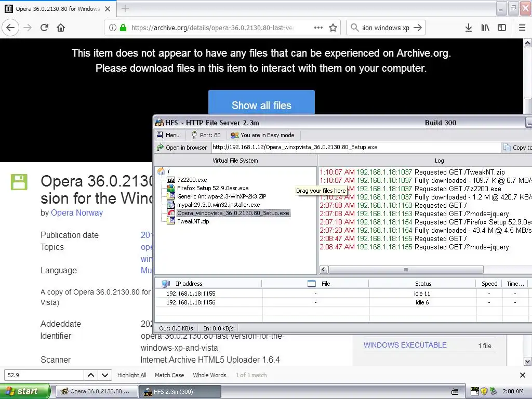Open the 'Opera Norway' author link
This screenshot has height=399, width=532.
point(77,212)
